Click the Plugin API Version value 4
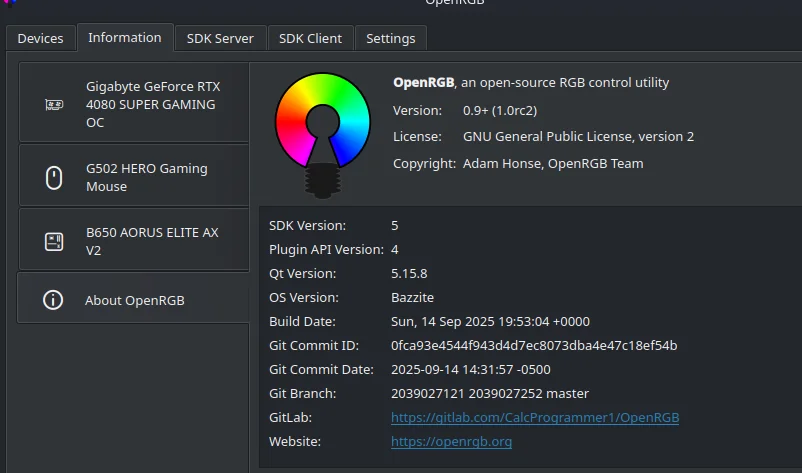 pyautogui.click(x=394, y=250)
